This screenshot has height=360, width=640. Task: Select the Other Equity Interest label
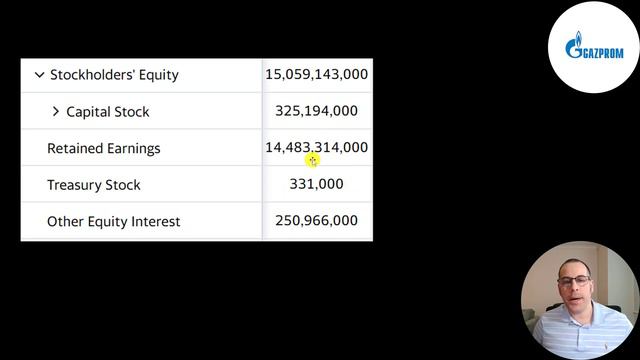coord(113,222)
